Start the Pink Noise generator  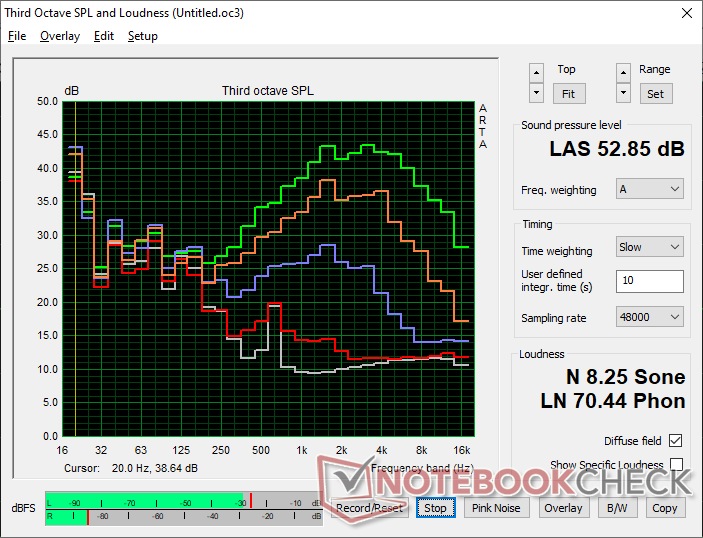(x=496, y=508)
